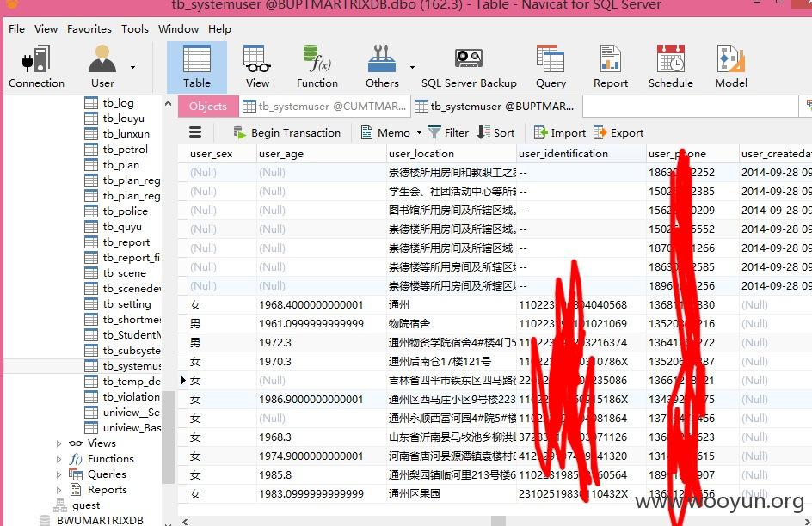Click the Import button

pos(560,133)
